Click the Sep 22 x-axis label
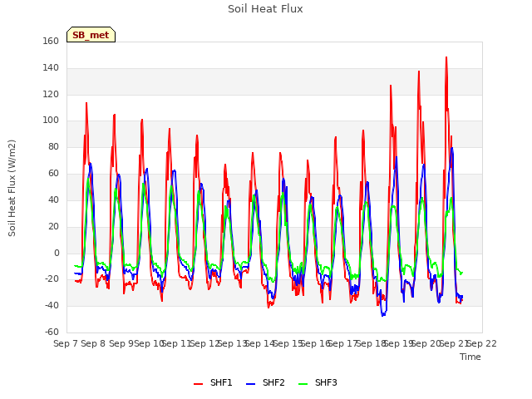 (x=482, y=343)
